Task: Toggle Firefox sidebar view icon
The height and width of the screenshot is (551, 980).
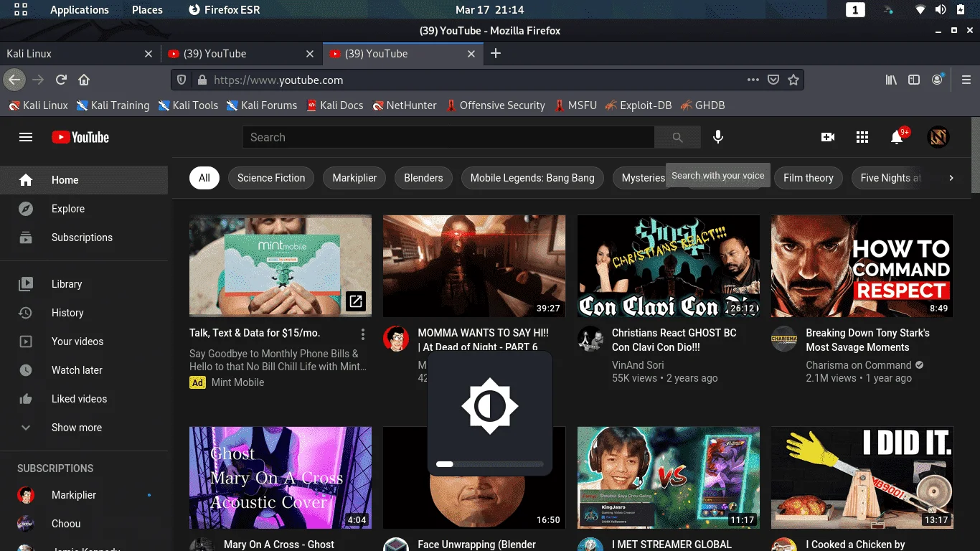Action: (914, 80)
